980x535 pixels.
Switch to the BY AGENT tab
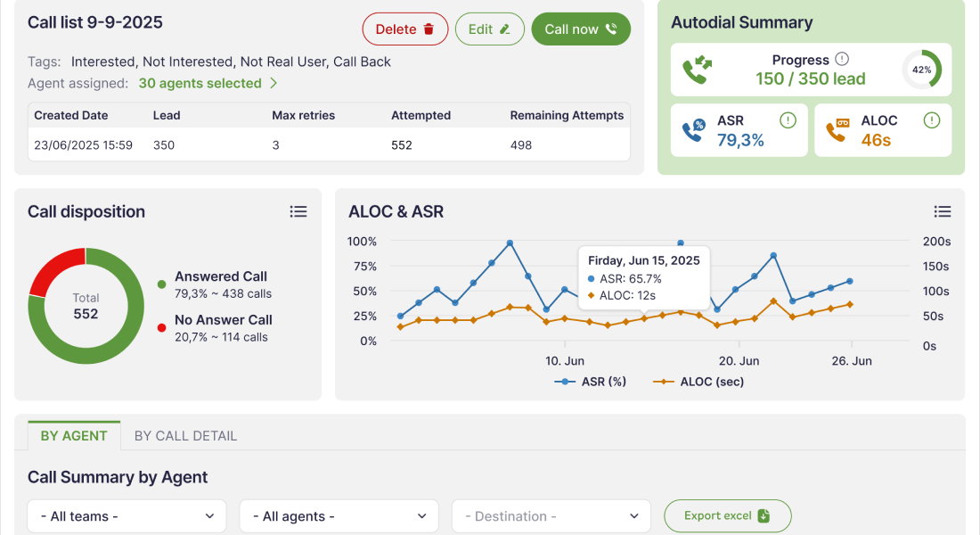tap(74, 436)
